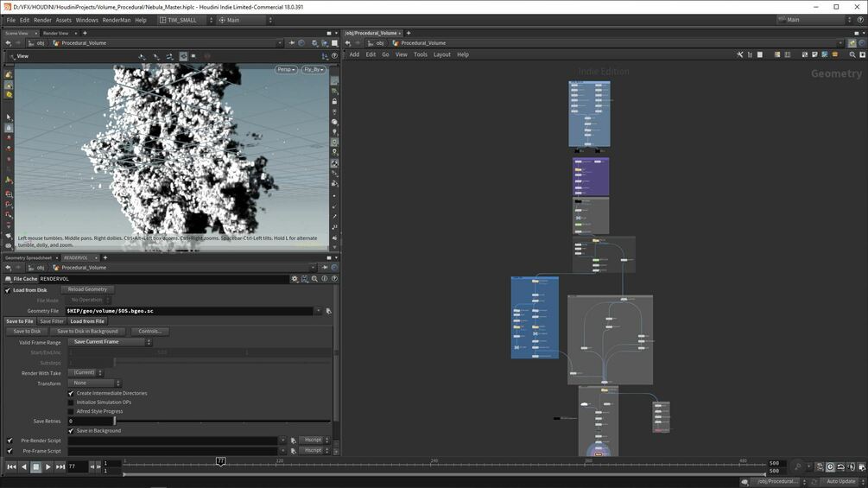Toggle real-time playback clock icon
The image size is (868, 488).
pyautogui.click(x=830, y=467)
